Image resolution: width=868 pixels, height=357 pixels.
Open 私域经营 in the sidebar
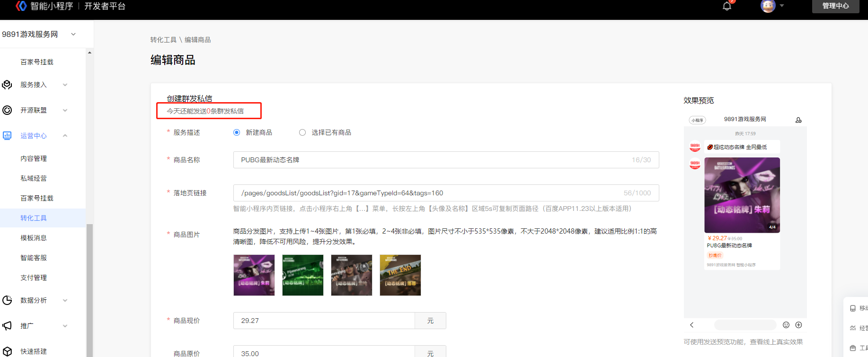pyautogui.click(x=34, y=178)
